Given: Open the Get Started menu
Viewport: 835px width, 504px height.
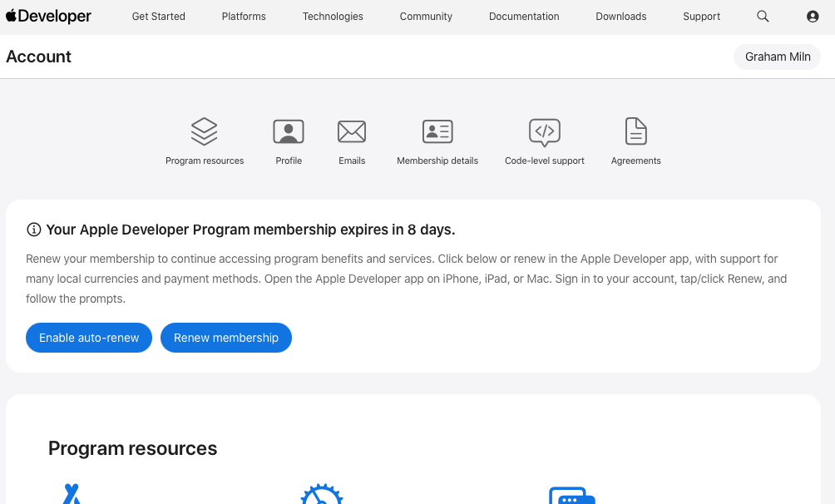Looking at the screenshot, I should pos(159,17).
